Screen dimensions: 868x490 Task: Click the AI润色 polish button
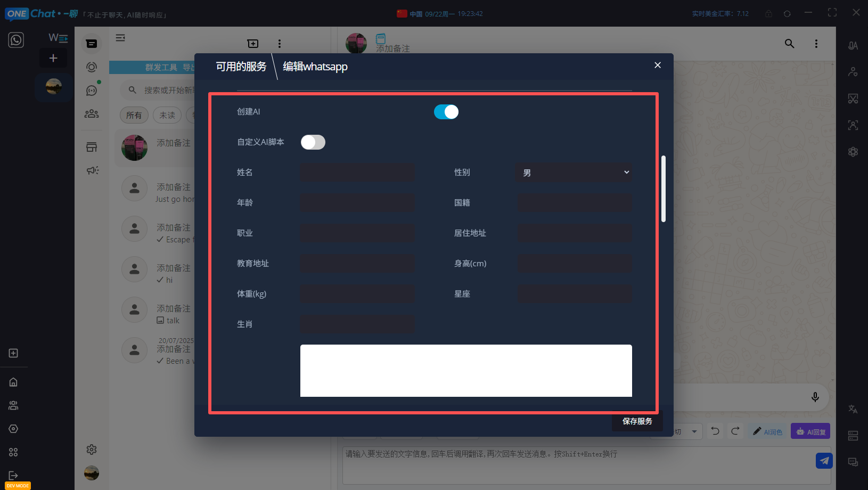(x=767, y=431)
